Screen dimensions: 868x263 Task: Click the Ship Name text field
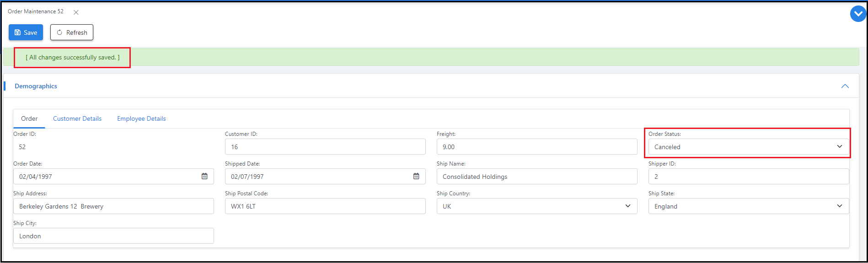(536, 177)
